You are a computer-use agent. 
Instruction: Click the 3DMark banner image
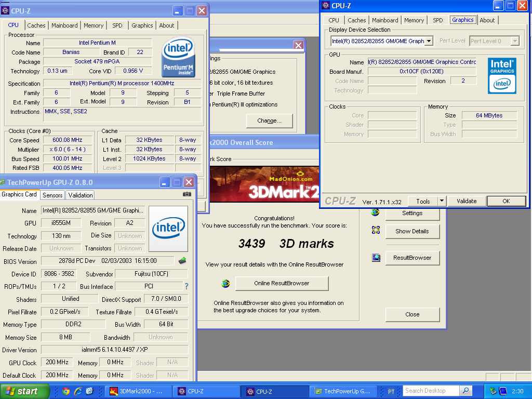[264, 184]
